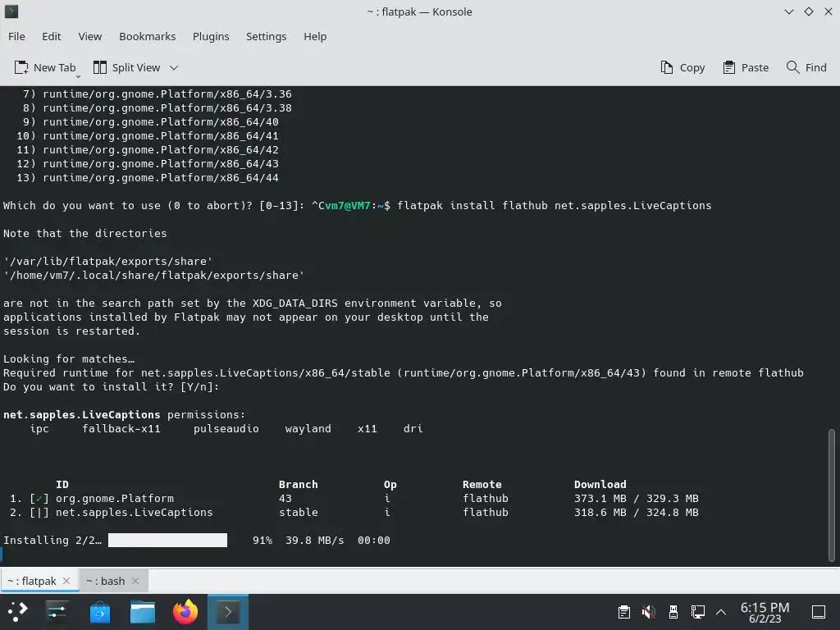Open the network connections tray icon
Viewport: 840px width, 630px height.
tap(697, 612)
